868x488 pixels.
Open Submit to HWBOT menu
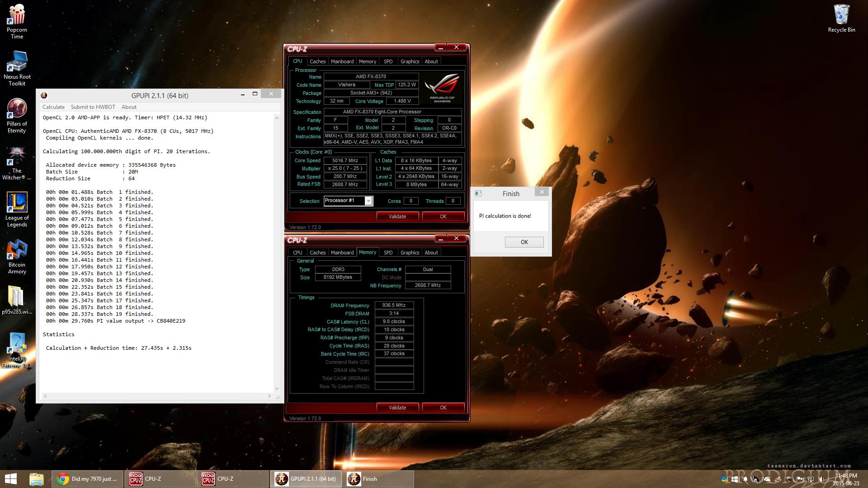[x=93, y=107]
